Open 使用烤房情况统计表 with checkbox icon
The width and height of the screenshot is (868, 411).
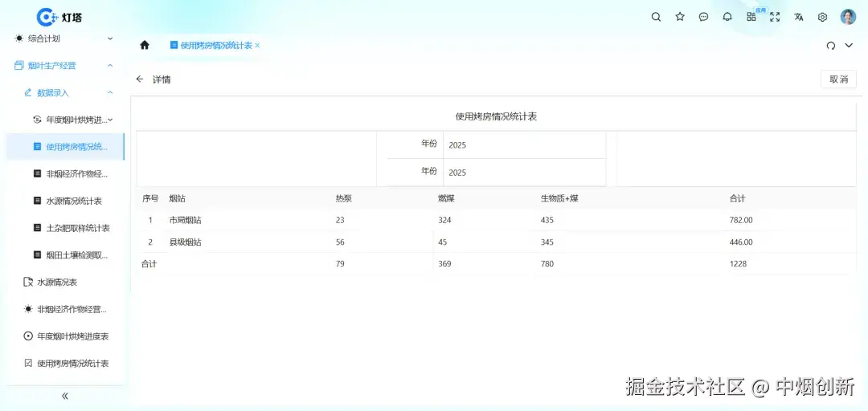point(63,364)
